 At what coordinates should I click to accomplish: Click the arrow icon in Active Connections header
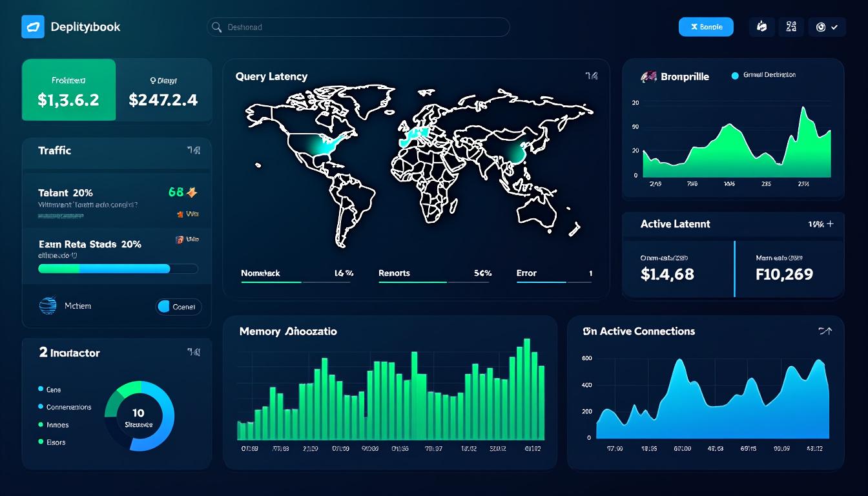coord(825,331)
